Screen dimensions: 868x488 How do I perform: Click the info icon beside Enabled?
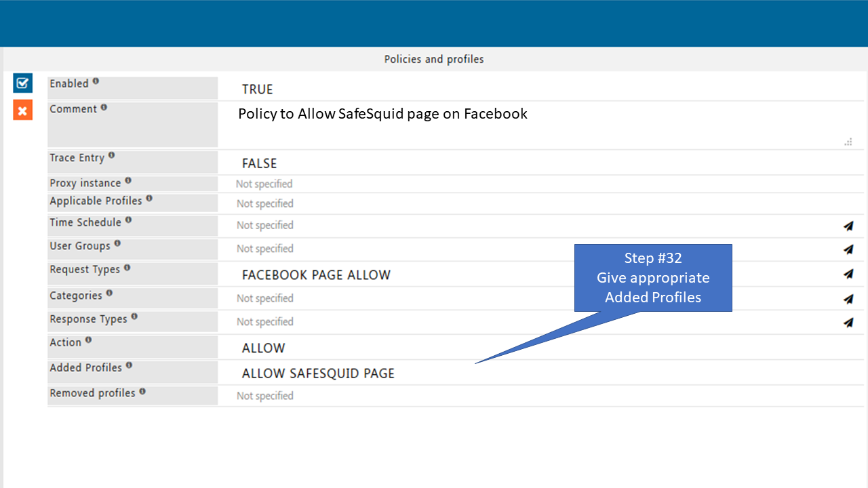pos(96,81)
